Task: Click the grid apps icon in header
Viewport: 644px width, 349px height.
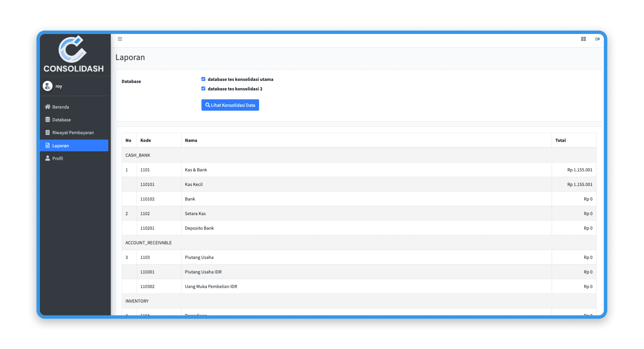Action: pos(583,39)
